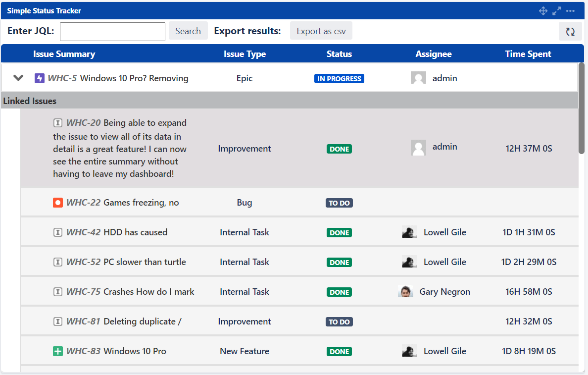Click the TO DO badge for WHC-22
588x375 pixels.
click(339, 203)
